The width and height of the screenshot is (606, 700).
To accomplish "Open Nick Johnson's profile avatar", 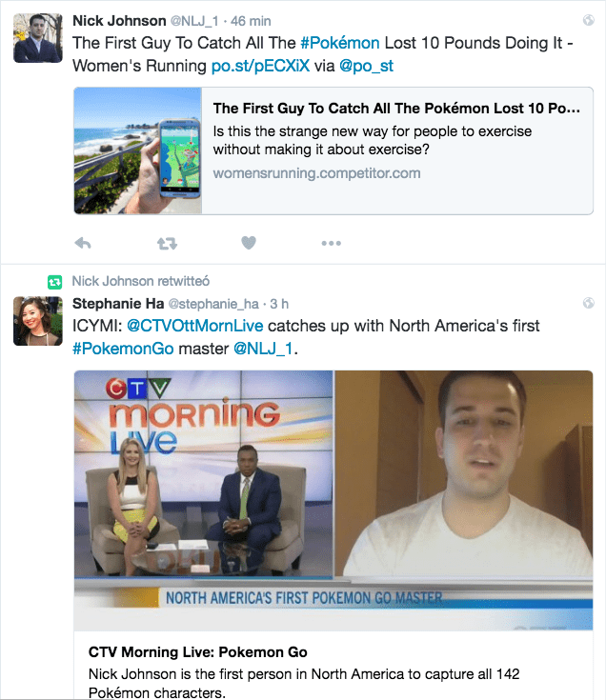I will point(38,38).
